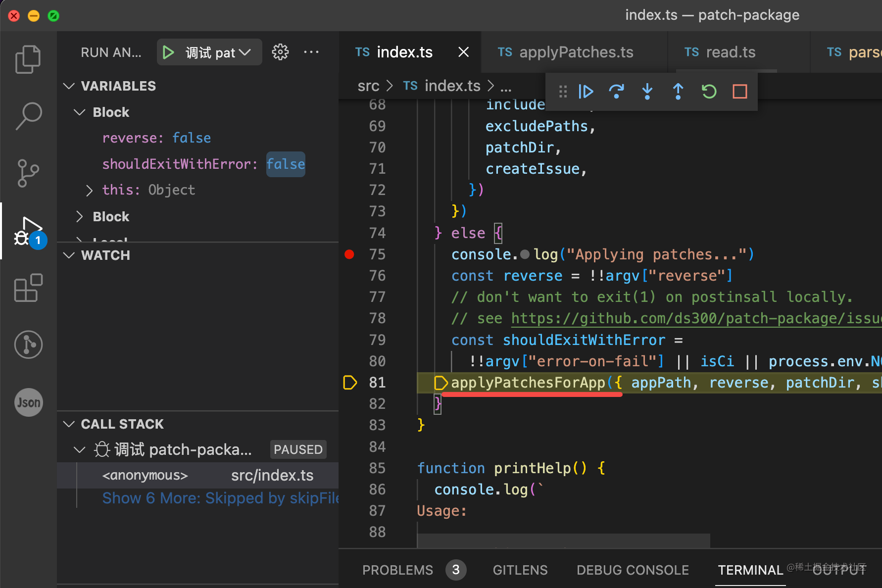Stop the debugging session
Image resolution: width=882 pixels, height=588 pixels.
[x=740, y=92]
